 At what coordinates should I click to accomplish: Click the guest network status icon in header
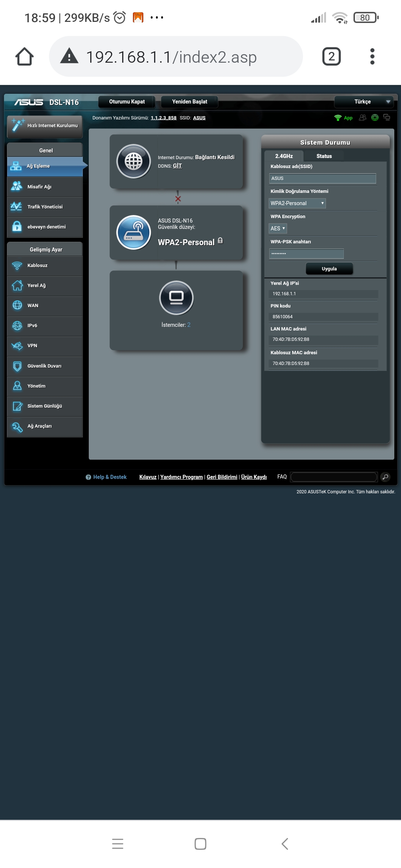(363, 118)
